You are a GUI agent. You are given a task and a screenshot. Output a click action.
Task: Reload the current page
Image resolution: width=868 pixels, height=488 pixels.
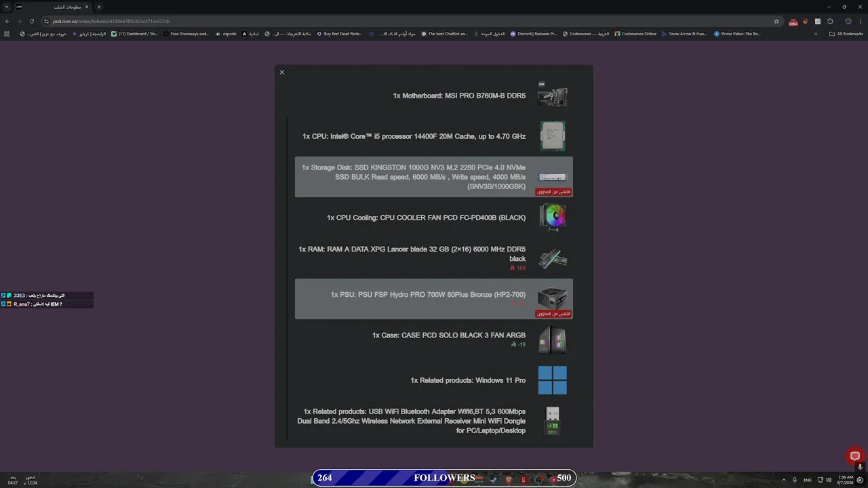(x=31, y=21)
